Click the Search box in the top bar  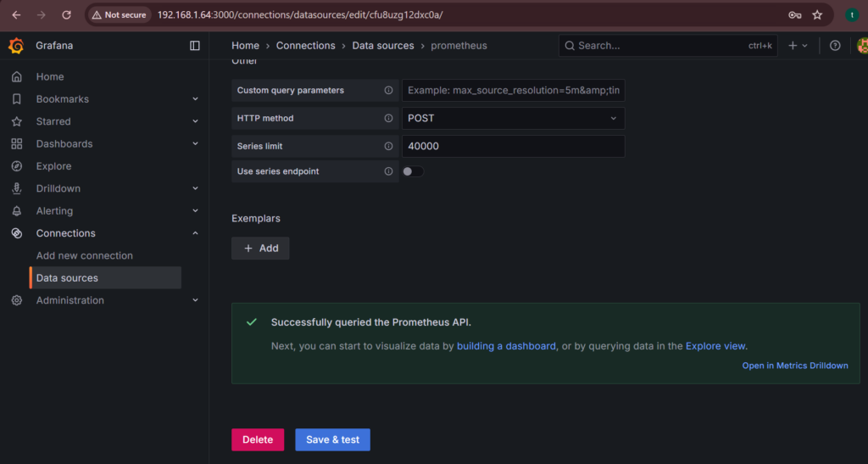pos(668,46)
